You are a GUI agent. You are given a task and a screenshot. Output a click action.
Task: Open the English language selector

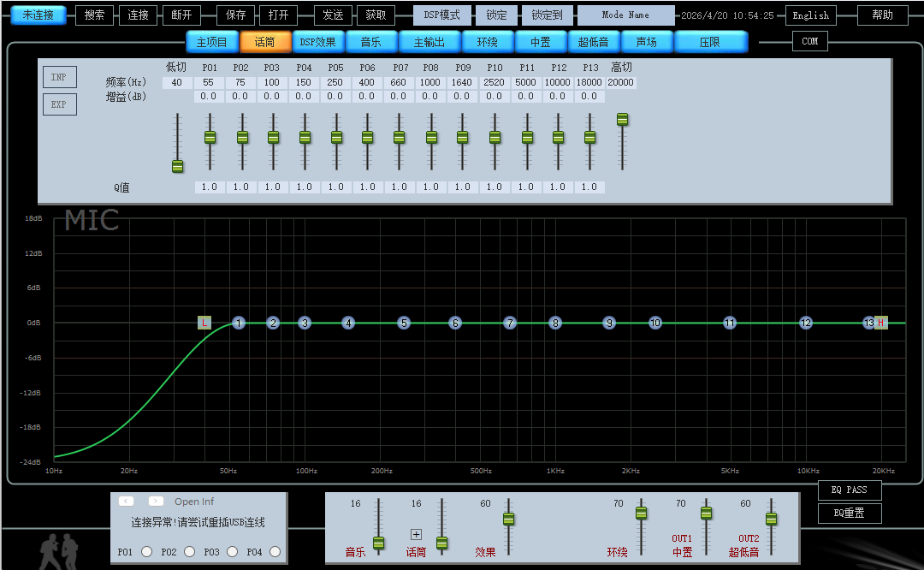810,15
